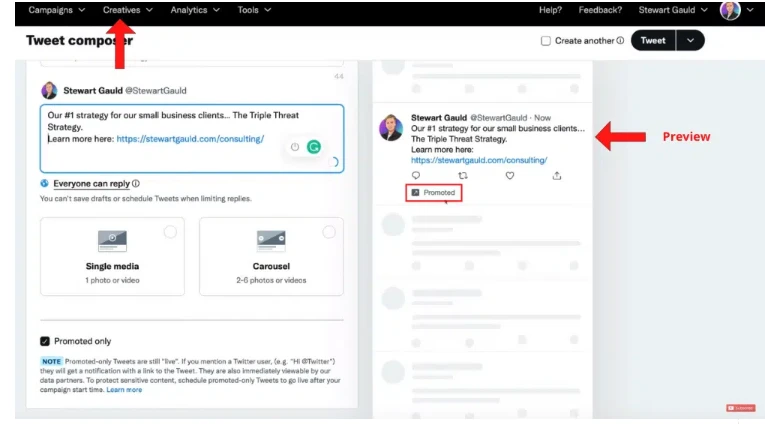The image size is (765, 424).
Task: Click share icon in tweet preview
Action: (557, 176)
